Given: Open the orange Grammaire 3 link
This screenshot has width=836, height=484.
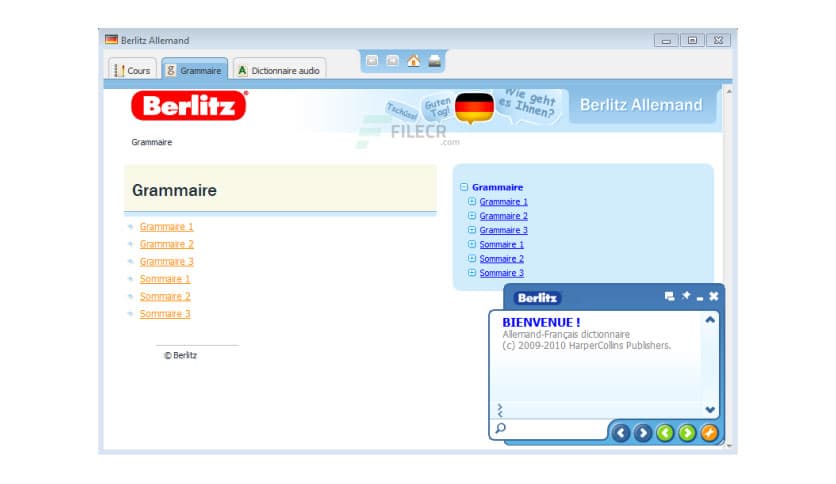Looking at the screenshot, I should pyautogui.click(x=166, y=262).
